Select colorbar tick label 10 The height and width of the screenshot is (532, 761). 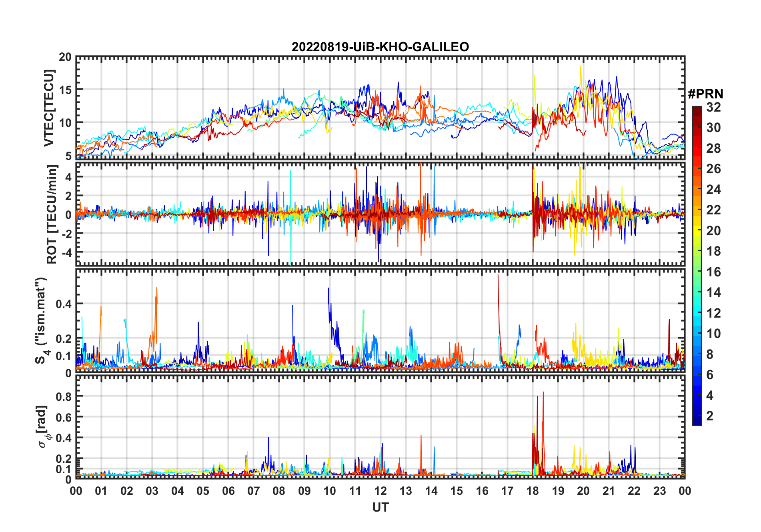pos(713,334)
